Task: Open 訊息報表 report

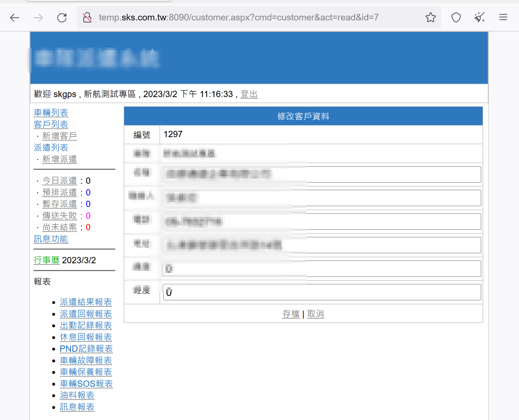Action: [x=77, y=407]
